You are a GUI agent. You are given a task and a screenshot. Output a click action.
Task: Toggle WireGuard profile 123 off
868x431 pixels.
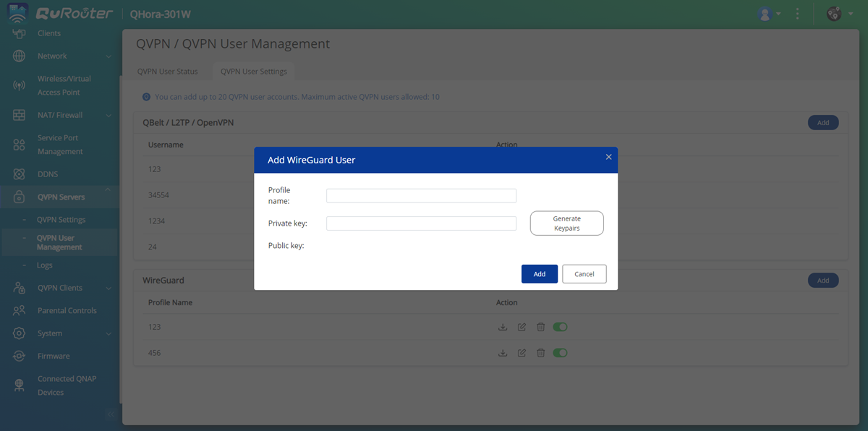coord(560,328)
